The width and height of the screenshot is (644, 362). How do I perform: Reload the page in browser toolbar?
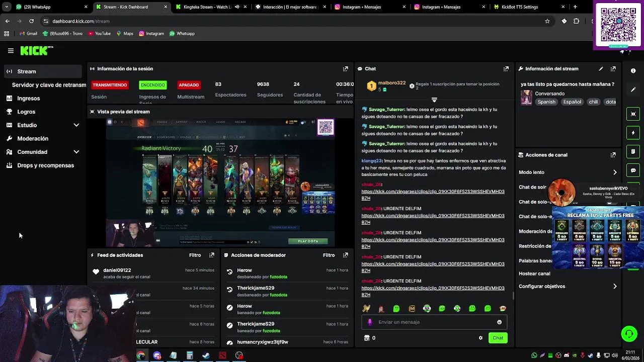click(x=31, y=21)
